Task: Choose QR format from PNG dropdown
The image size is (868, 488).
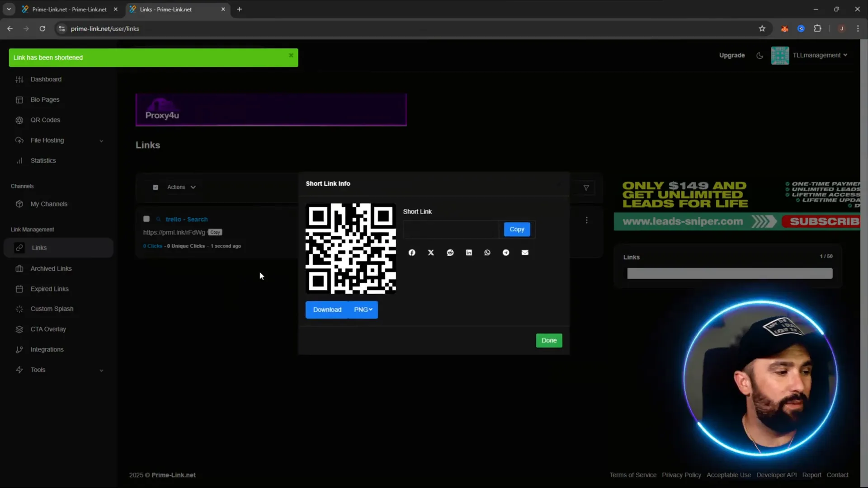Action: pos(363,310)
